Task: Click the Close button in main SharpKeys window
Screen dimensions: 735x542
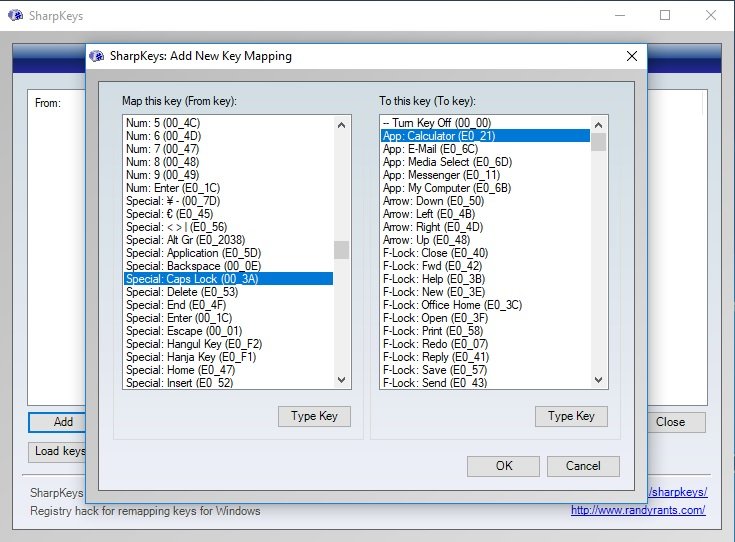Action: click(x=676, y=422)
